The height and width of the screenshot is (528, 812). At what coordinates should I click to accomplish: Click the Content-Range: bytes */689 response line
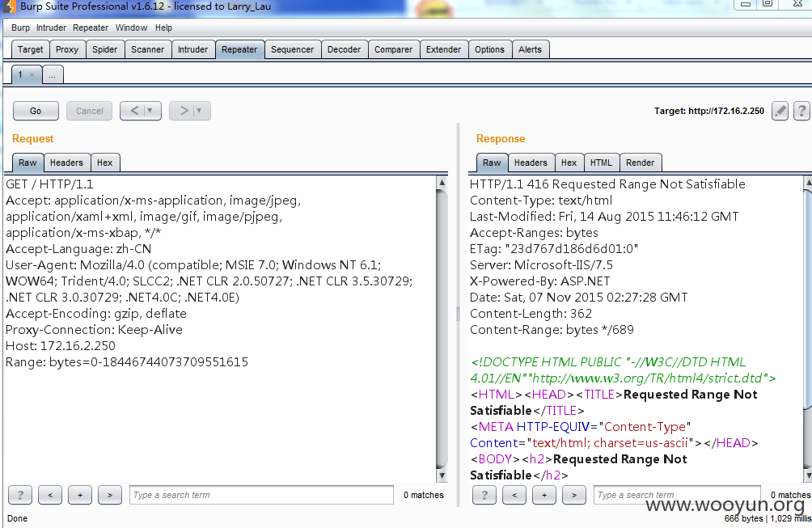click(x=552, y=330)
